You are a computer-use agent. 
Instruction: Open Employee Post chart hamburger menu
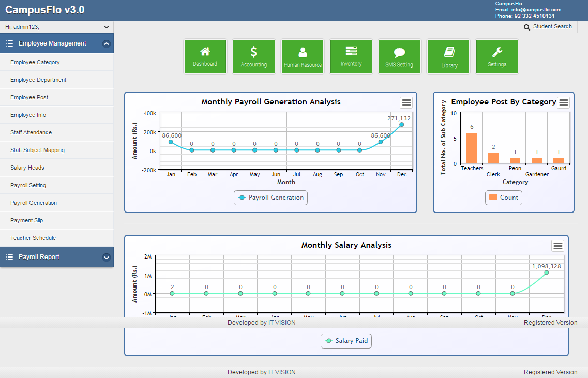coord(563,102)
